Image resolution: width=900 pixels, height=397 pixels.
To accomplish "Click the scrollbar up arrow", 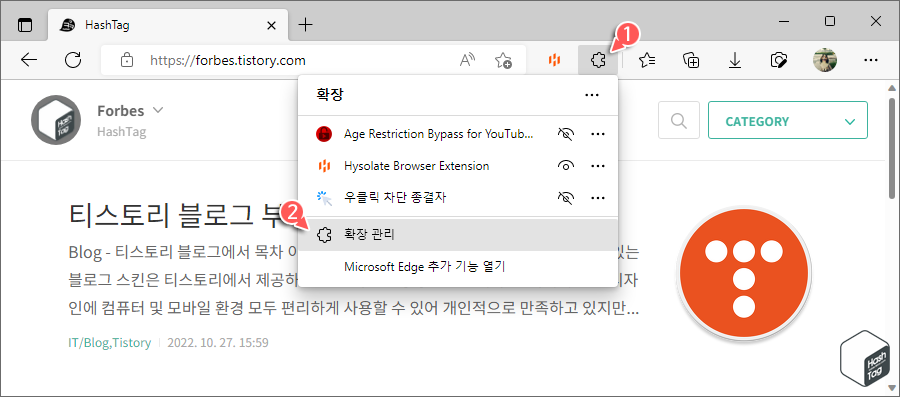I will point(892,88).
